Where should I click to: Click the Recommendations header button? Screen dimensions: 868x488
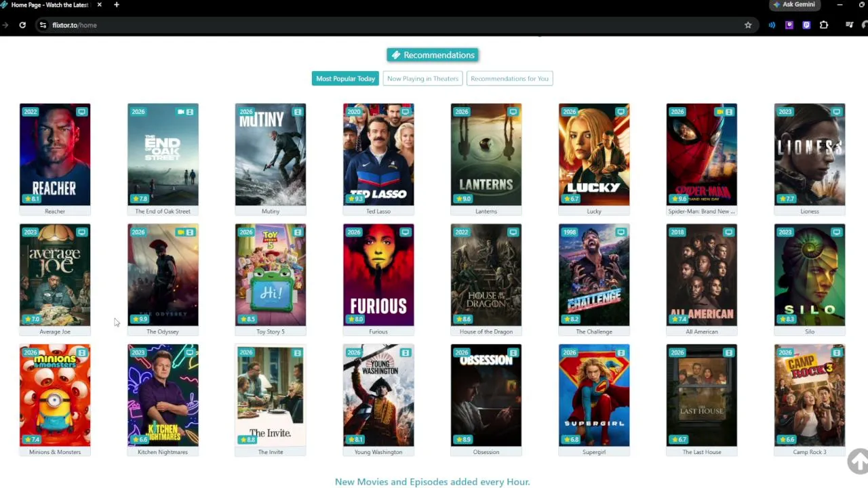tap(433, 55)
